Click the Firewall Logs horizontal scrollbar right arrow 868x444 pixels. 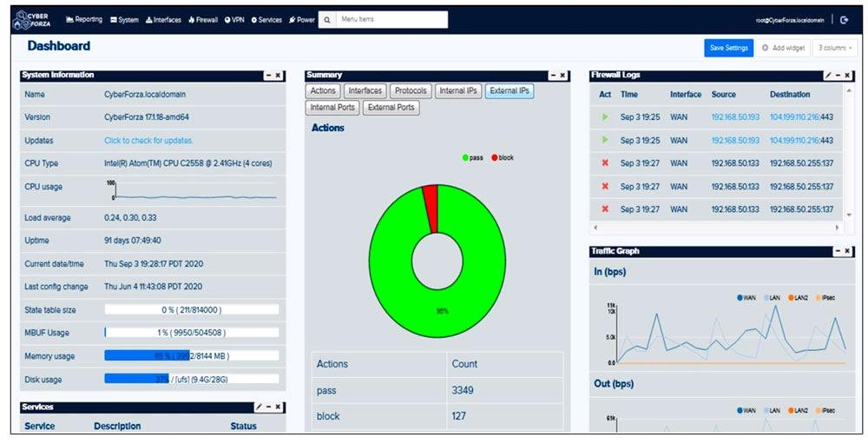pyautogui.click(x=838, y=228)
